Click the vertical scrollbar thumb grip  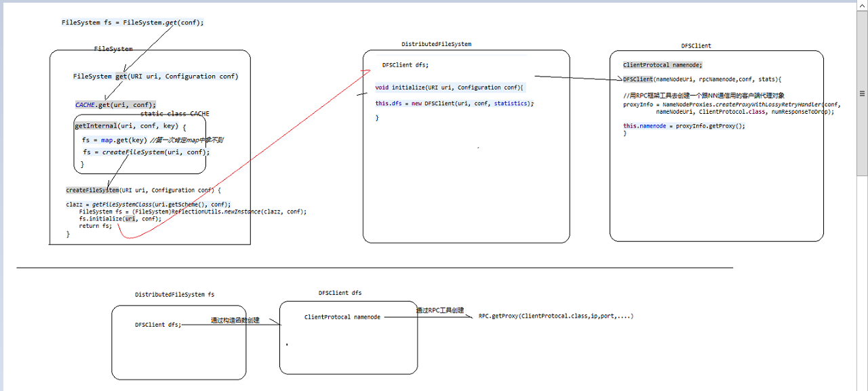pyautogui.click(x=862, y=94)
